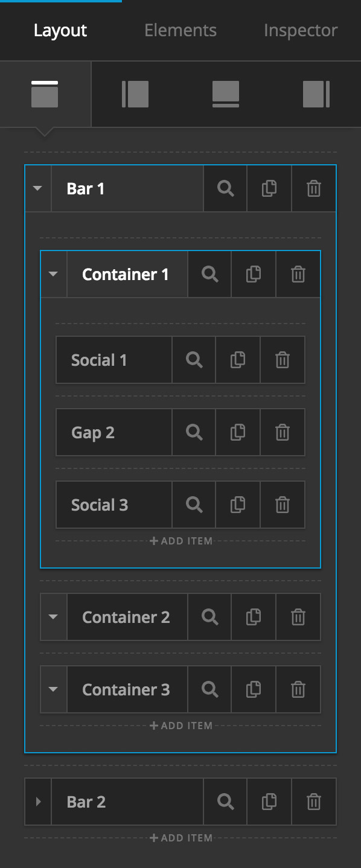
Task: Duplicate Container 2
Action: tap(254, 617)
